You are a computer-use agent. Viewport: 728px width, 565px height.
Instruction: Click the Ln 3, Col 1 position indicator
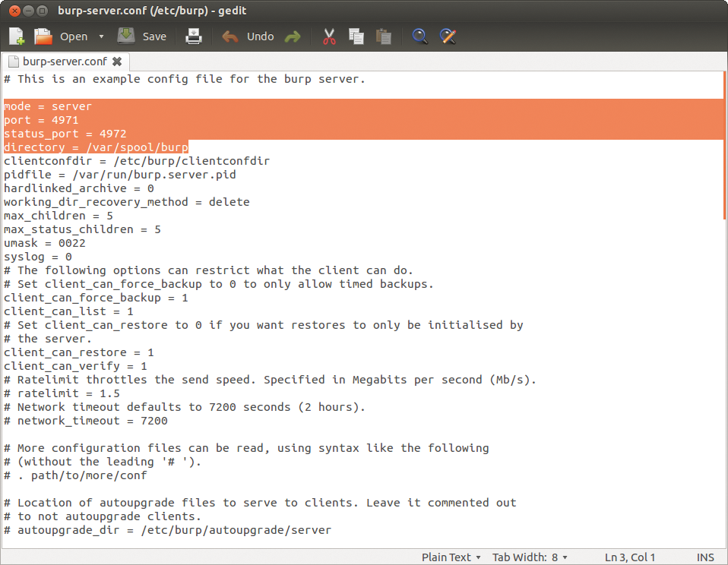(630, 557)
